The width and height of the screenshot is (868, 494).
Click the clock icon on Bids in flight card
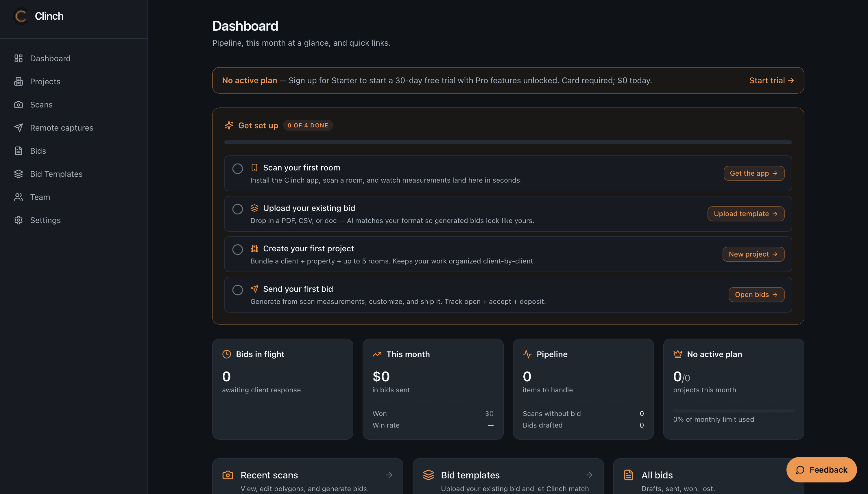[226, 354]
